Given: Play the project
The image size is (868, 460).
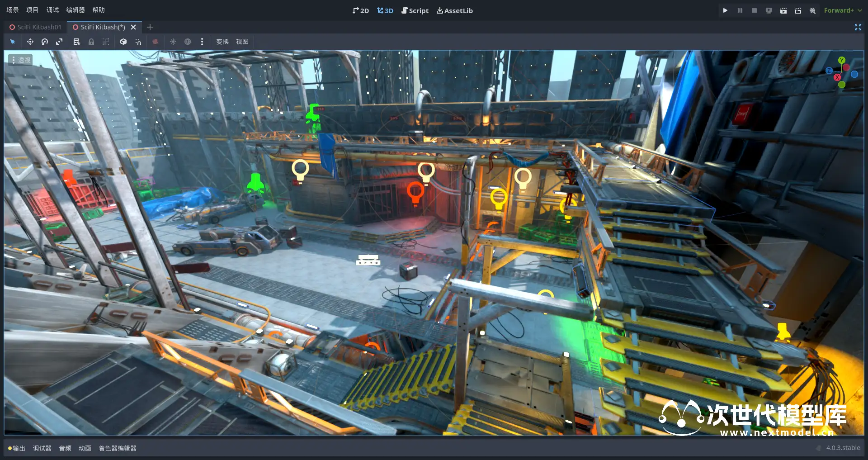Looking at the screenshot, I should click(x=725, y=10).
